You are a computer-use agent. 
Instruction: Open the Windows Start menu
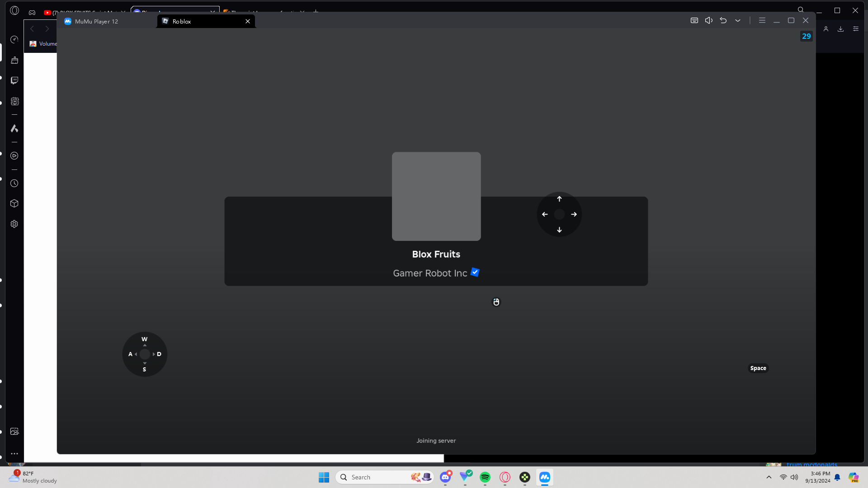click(x=324, y=477)
